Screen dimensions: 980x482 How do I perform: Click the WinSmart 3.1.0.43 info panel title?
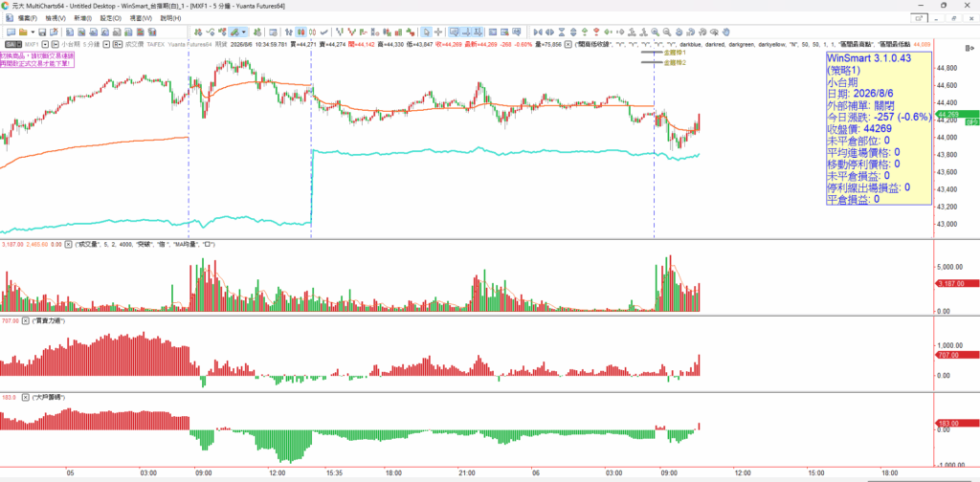click(x=869, y=58)
